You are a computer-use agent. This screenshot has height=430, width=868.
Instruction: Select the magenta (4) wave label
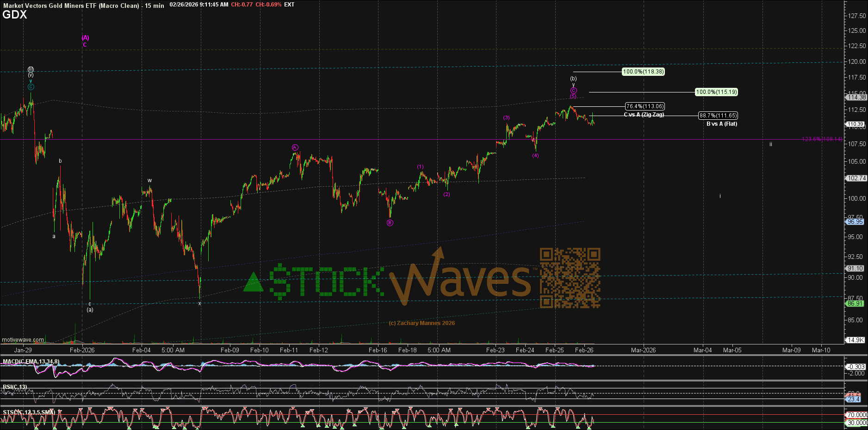(x=535, y=156)
